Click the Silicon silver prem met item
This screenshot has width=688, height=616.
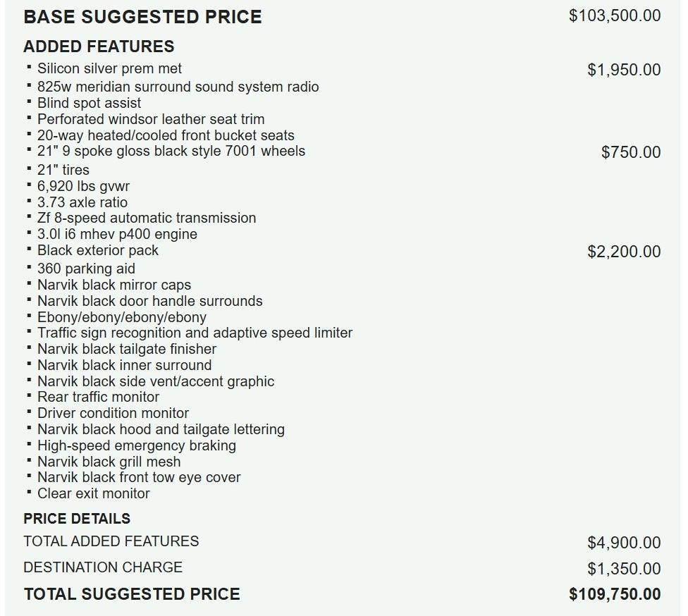click(109, 68)
